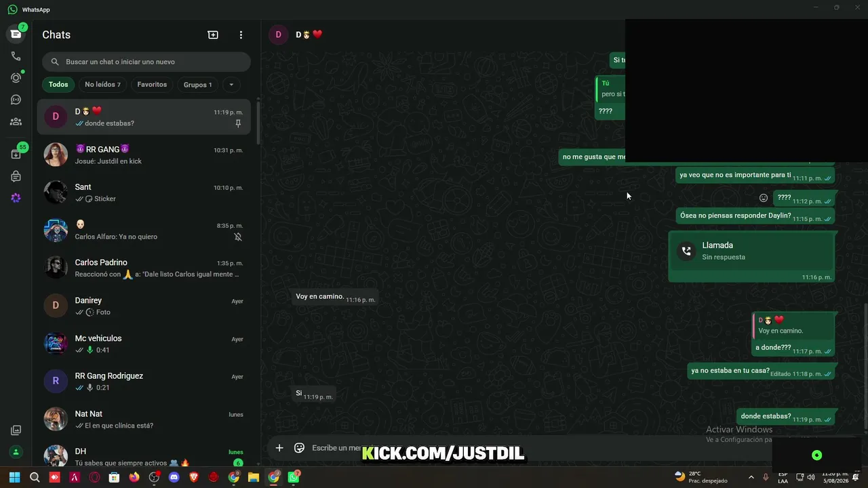Open the purple Meta AI icon
Image resolution: width=868 pixels, height=488 pixels.
coord(16,198)
